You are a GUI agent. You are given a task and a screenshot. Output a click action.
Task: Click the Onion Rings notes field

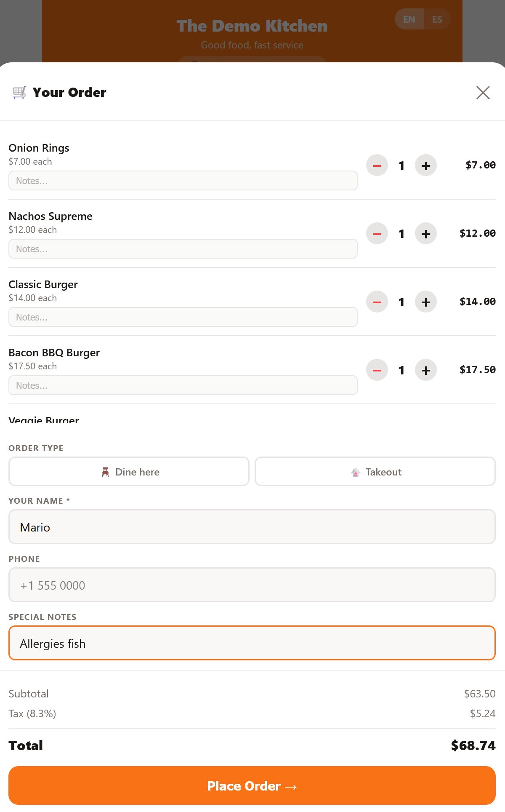point(183,181)
